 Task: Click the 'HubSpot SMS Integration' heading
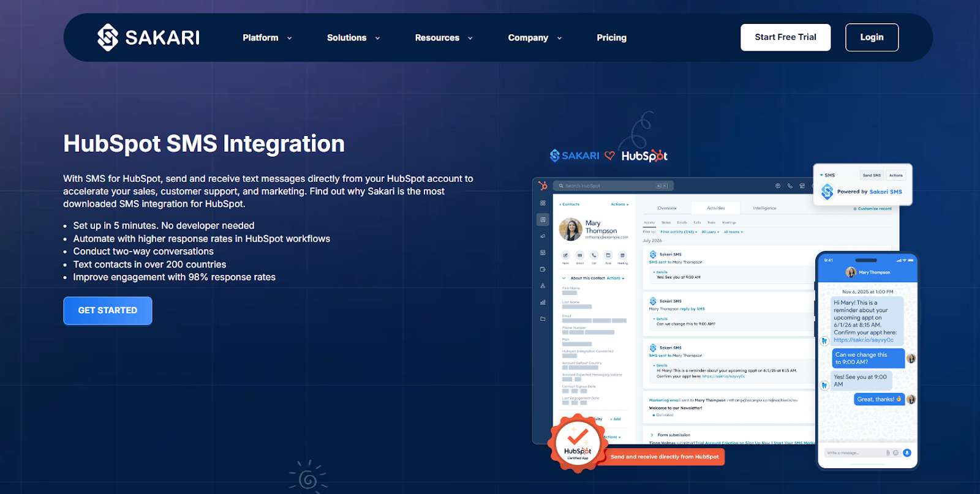coord(204,143)
